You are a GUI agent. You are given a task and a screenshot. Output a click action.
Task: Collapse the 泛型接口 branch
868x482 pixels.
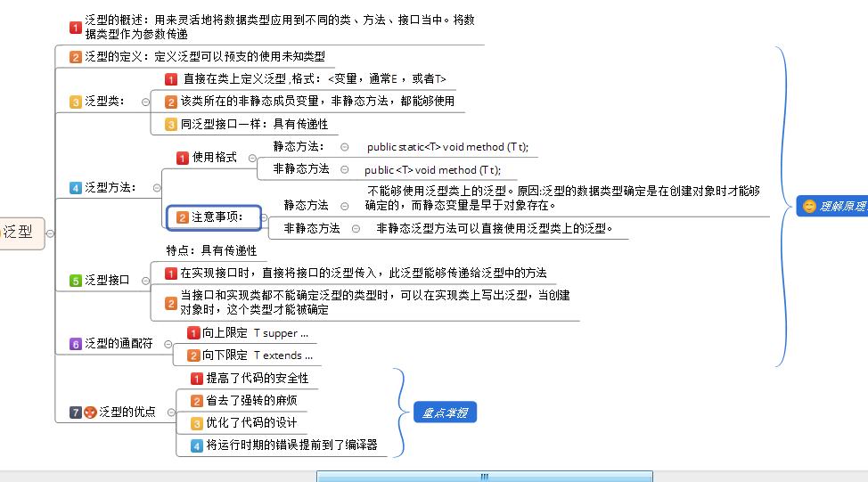[x=145, y=281]
